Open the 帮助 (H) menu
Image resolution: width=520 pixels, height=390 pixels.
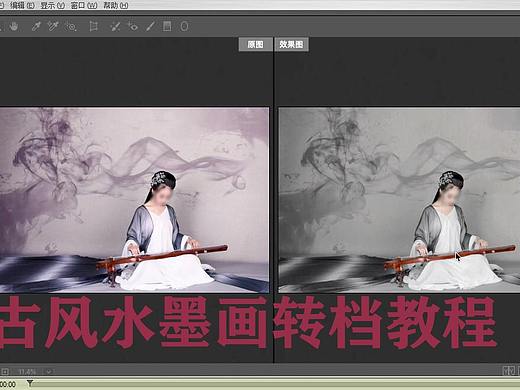click(115, 5)
